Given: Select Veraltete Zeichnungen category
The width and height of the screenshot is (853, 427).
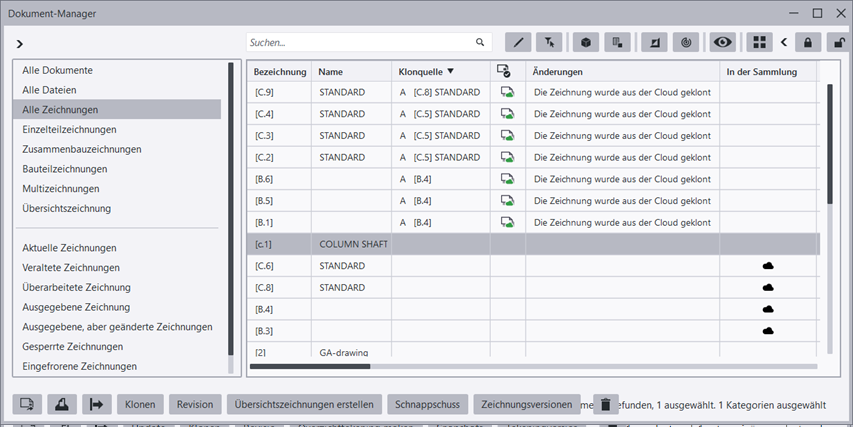Looking at the screenshot, I should (71, 268).
